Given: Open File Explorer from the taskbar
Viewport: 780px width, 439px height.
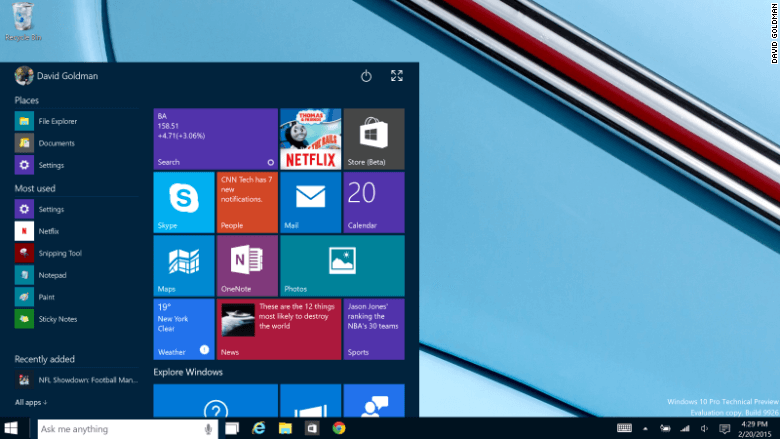Looking at the screenshot, I should point(285,428).
